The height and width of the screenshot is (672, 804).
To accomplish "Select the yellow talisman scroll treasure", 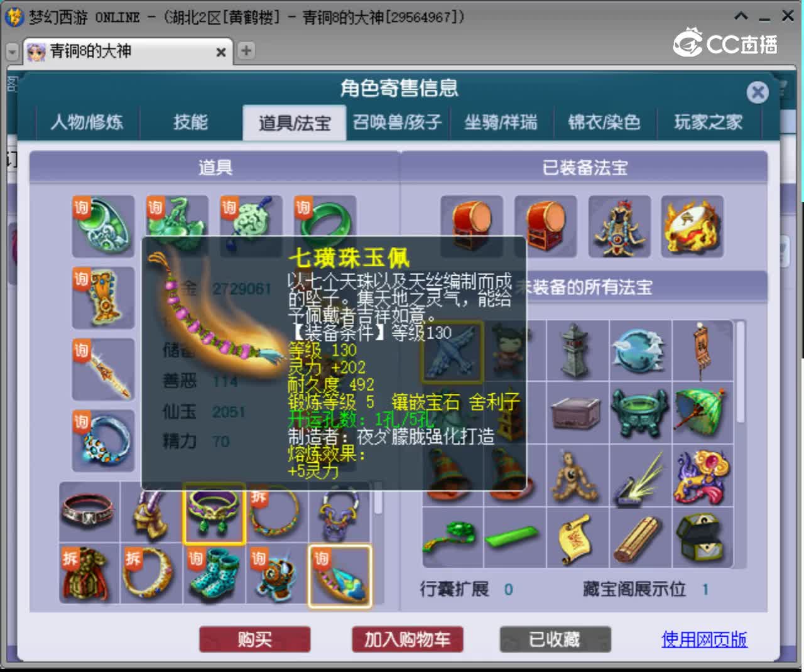I will coord(577,538).
